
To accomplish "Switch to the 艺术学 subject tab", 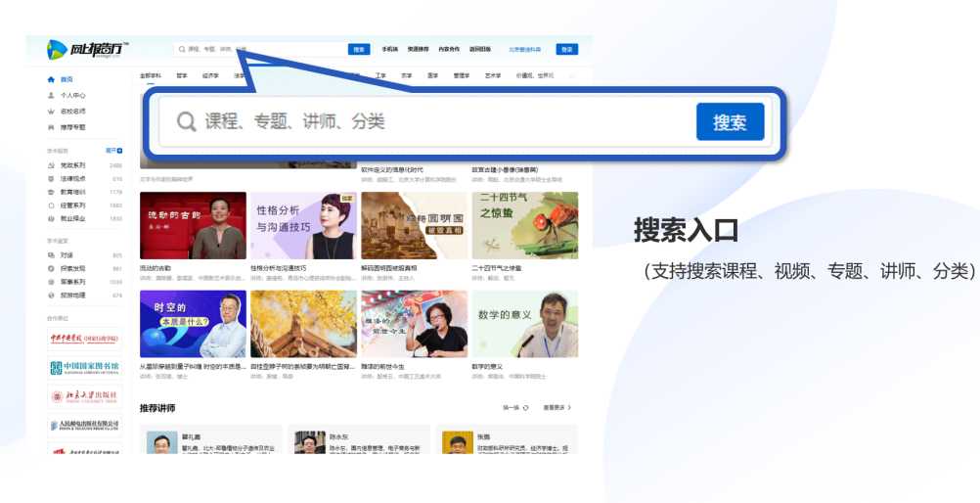I will (490, 75).
